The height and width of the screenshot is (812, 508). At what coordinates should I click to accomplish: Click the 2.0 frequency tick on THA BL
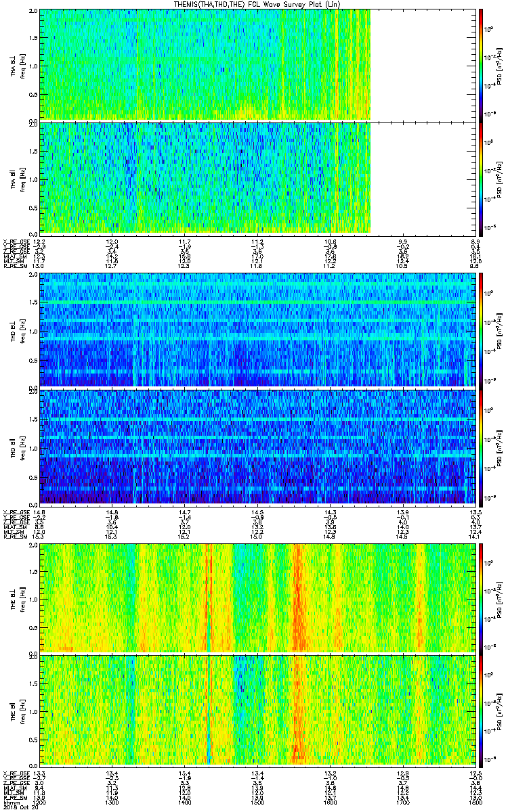point(33,12)
